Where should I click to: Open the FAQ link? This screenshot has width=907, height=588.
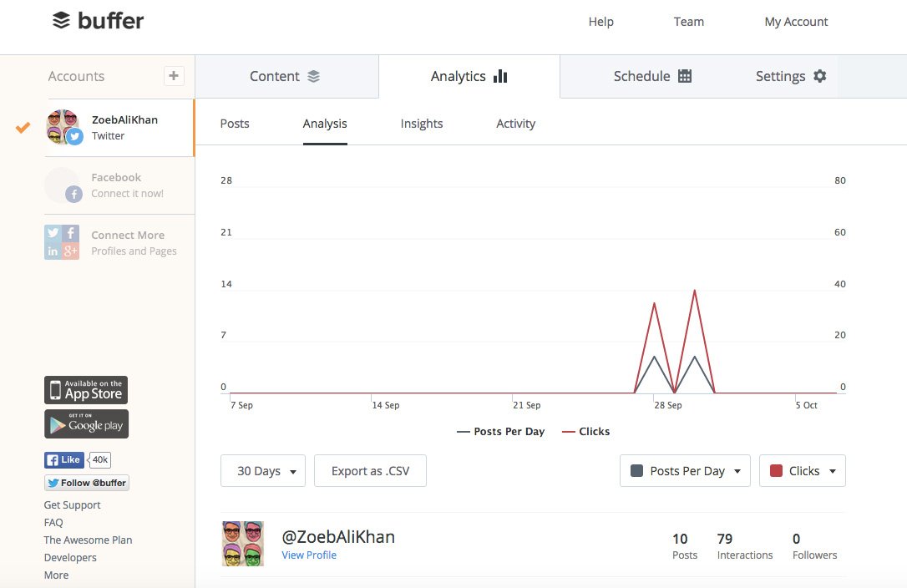point(53,522)
